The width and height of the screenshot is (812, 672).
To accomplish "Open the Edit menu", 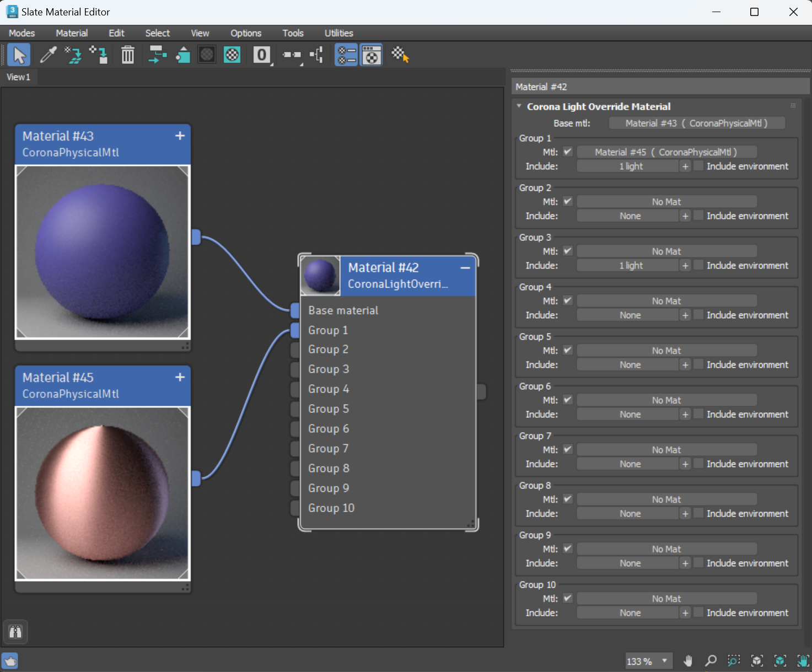I will coord(116,33).
